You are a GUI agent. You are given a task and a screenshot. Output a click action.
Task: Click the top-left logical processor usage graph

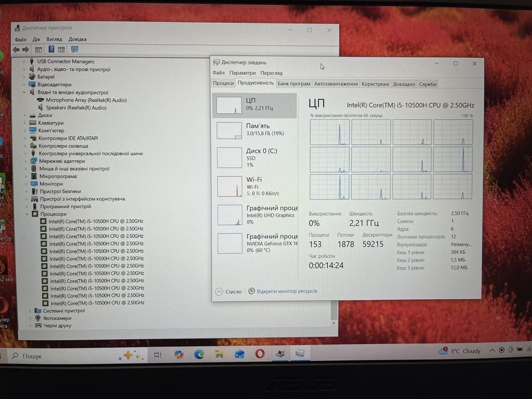click(330, 132)
